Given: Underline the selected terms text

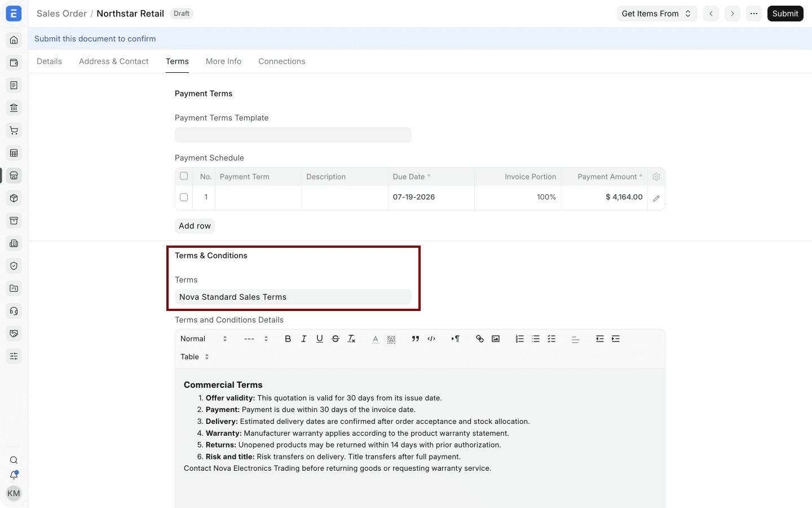Looking at the screenshot, I should pyautogui.click(x=320, y=339).
